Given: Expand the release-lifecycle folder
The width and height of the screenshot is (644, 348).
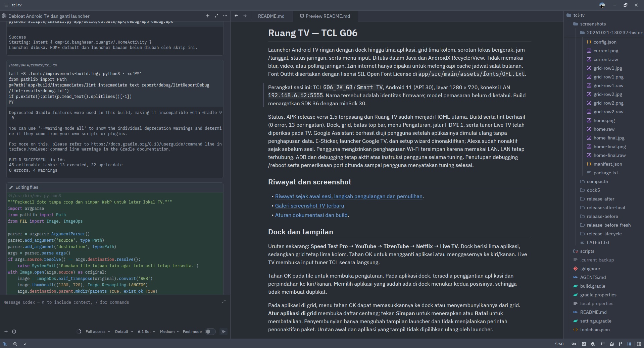Looking at the screenshot, I should (x=601, y=234).
